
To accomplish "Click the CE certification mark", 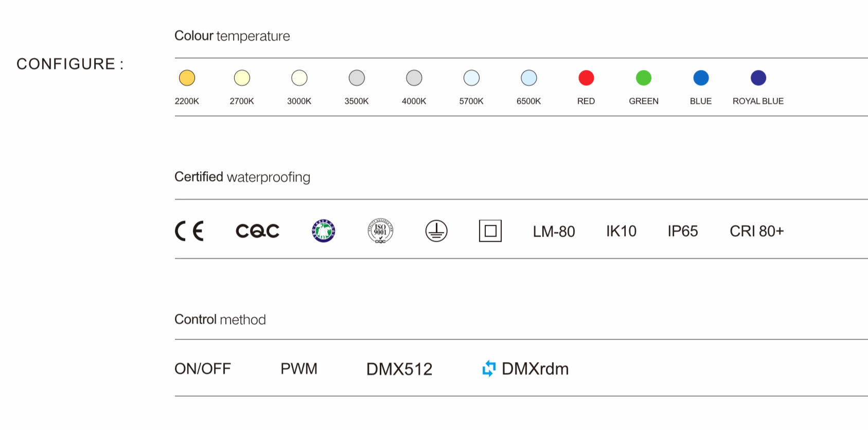I will click(189, 231).
